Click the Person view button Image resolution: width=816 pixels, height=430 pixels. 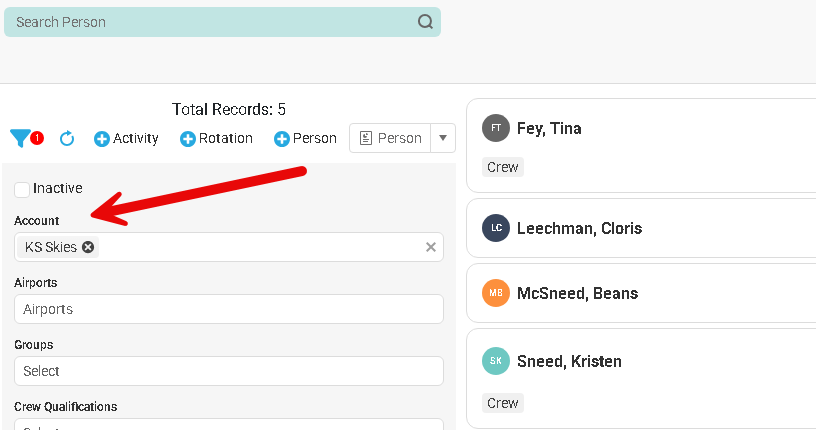tap(390, 138)
